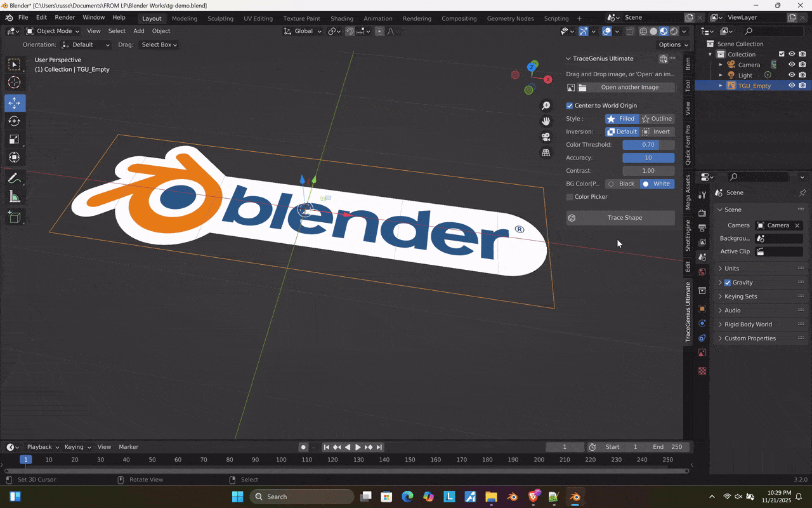Click Open another Image button
This screenshot has width=812, height=508.
(625, 88)
